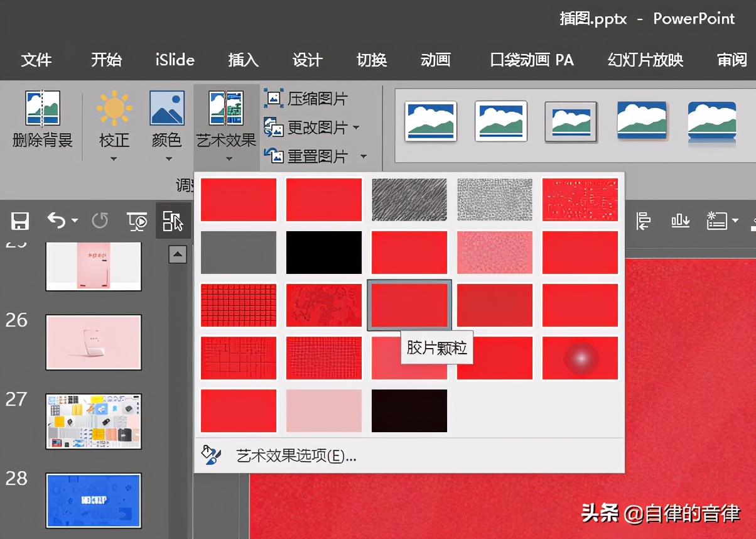Open the Corrections (校正) sun icon
The image size is (756, 539).
click(x=114, y=108)
